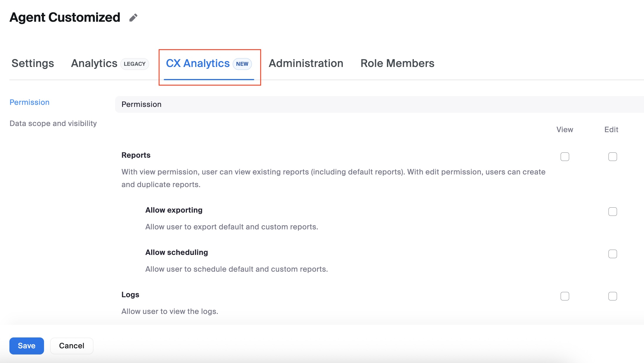
Task: Click the Save button
Action: pos(26,346)
